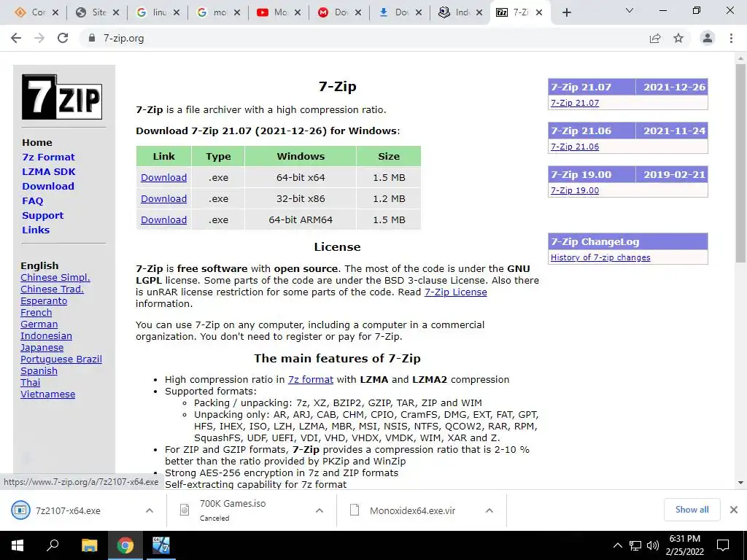Reload the 7-zip.org page
The height and width of the screenshot is (560, 747).
tap(63, 38)
